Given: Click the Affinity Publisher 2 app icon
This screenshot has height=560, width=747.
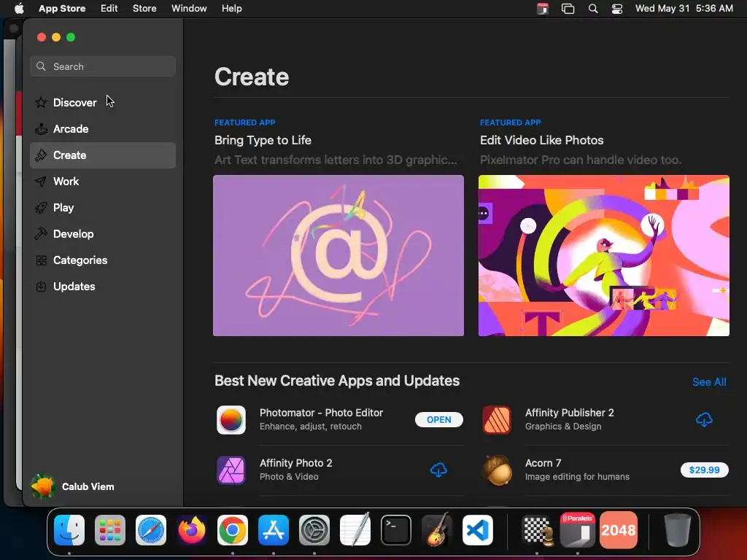Looking at the screenshot, I should tap(497, 419).
